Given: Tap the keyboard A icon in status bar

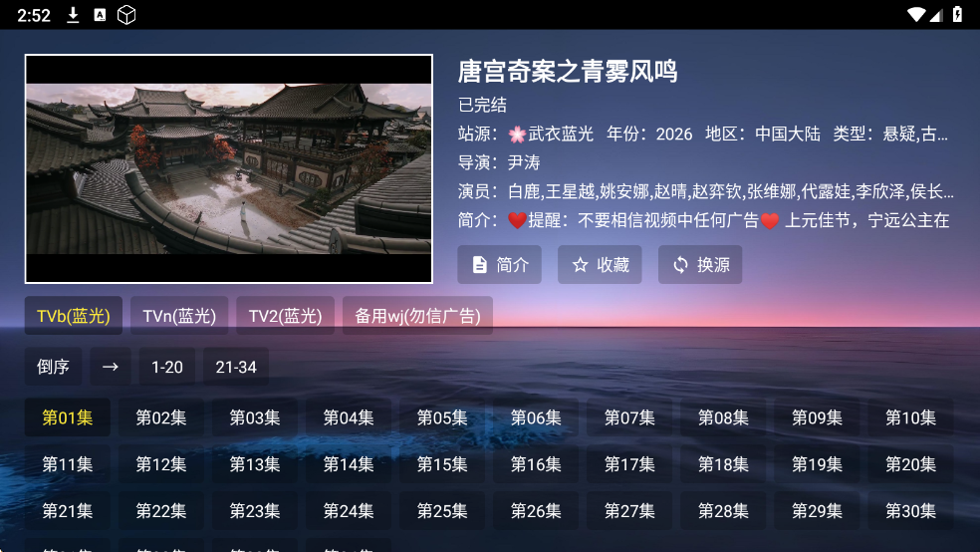Looking at the screenshot, I should click(100, 15).
